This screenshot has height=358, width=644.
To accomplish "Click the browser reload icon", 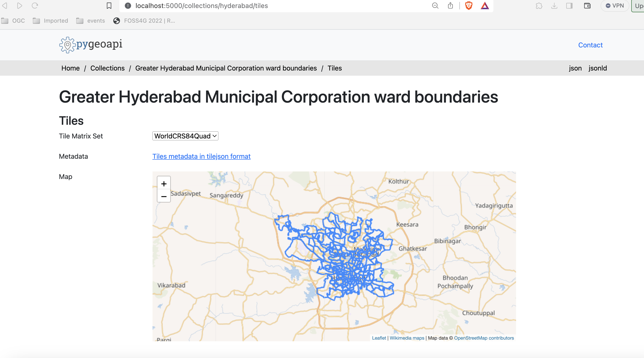I will [35, 5].
